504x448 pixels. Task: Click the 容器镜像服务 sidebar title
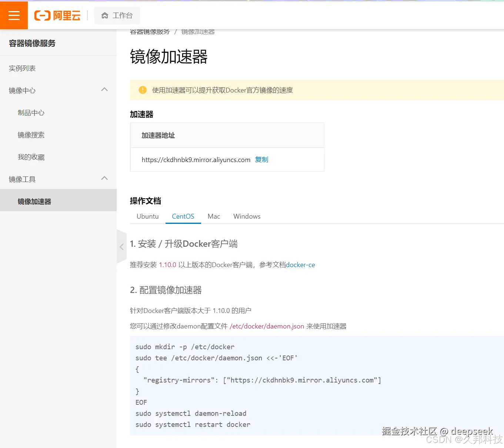32,43
